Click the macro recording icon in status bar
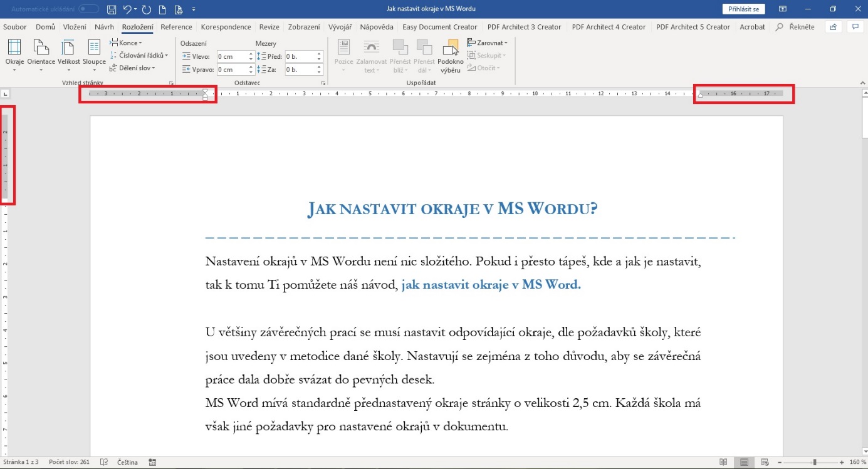 152,462
